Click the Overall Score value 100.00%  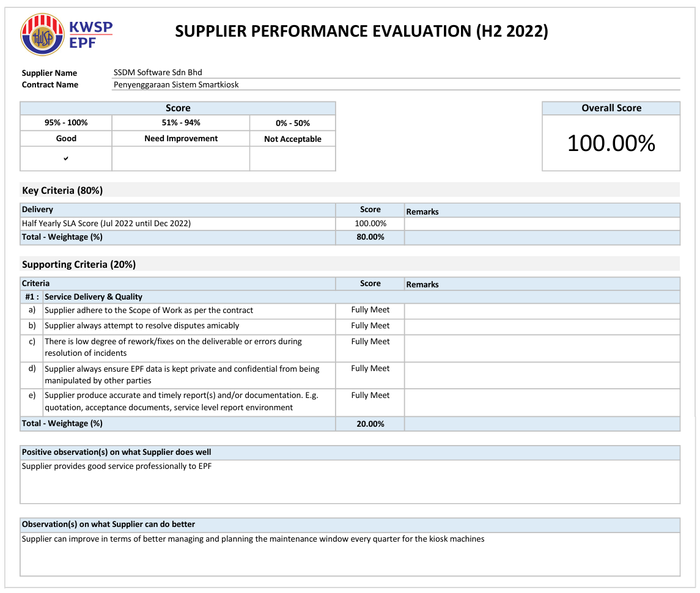(611, 143)
